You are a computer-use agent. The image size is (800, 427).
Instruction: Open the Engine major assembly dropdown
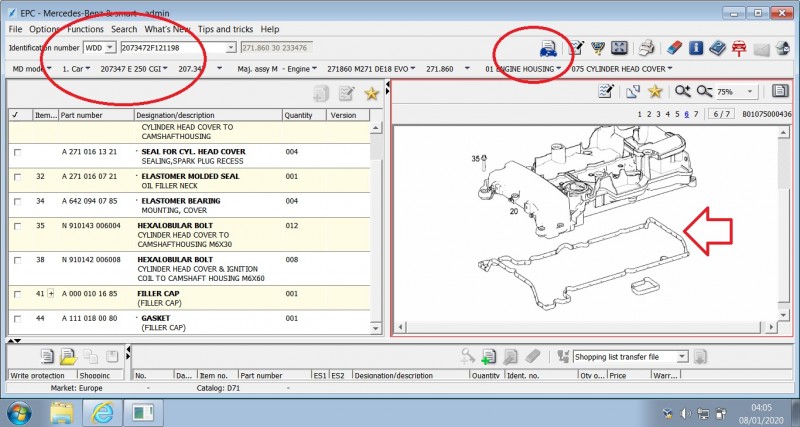(302, 69)
